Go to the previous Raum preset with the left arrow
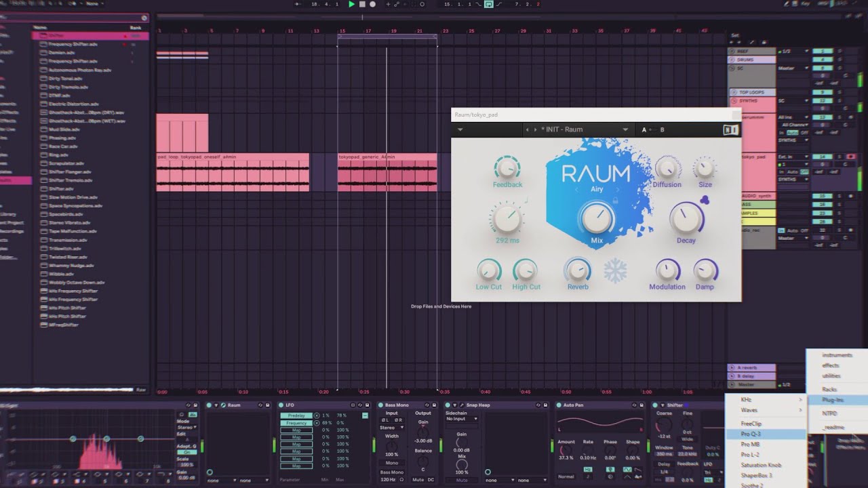The height and width of the screenshot is (488, 868). pos(528,129)
